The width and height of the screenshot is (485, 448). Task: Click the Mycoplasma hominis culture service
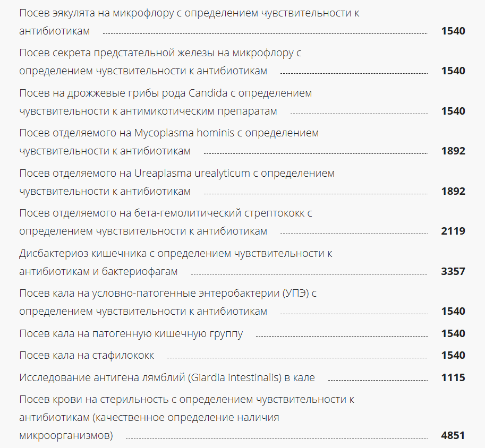169,133
